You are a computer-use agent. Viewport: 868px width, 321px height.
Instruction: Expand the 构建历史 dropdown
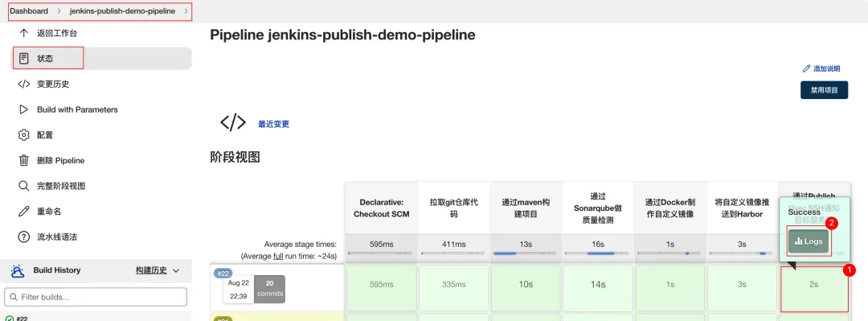click(x=158, y=270)
